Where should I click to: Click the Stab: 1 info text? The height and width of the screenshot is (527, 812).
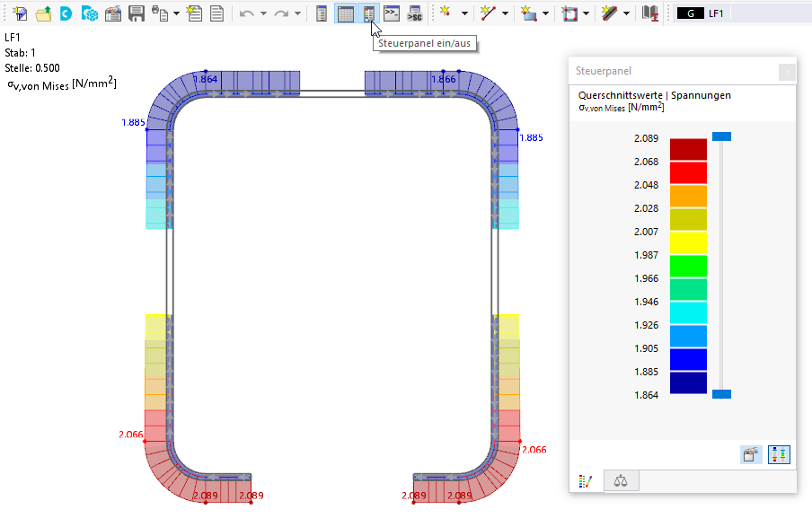click(20, 53)
